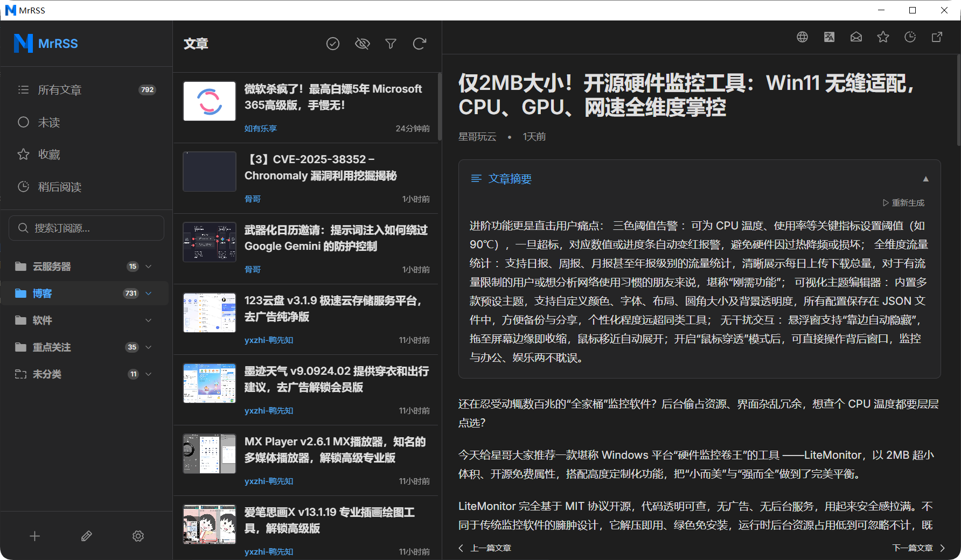
Task: Collapse the 博客 folder
Action: 149,293
